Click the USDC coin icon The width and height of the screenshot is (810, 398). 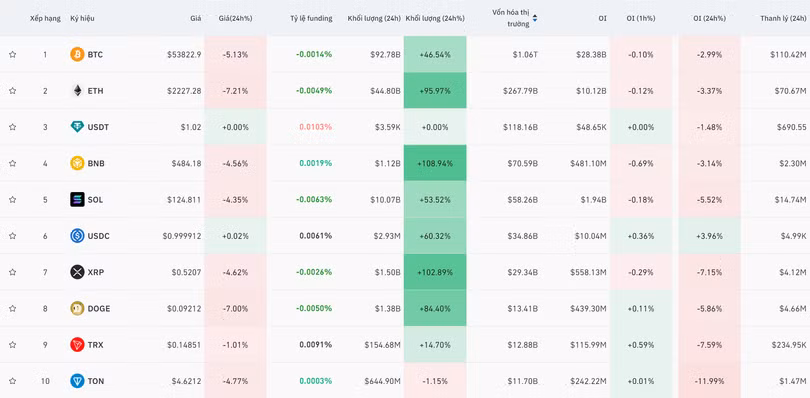click(77, 236)
